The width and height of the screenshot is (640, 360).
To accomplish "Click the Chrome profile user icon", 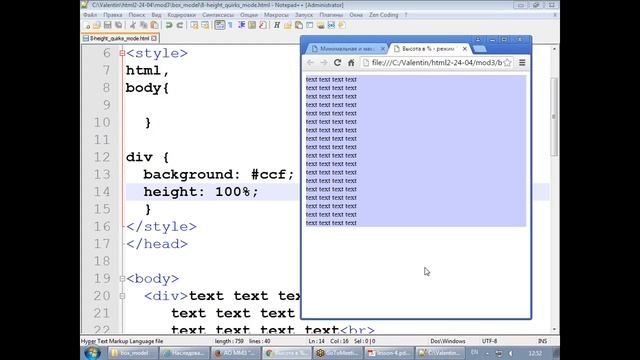I will click(478, 40).
